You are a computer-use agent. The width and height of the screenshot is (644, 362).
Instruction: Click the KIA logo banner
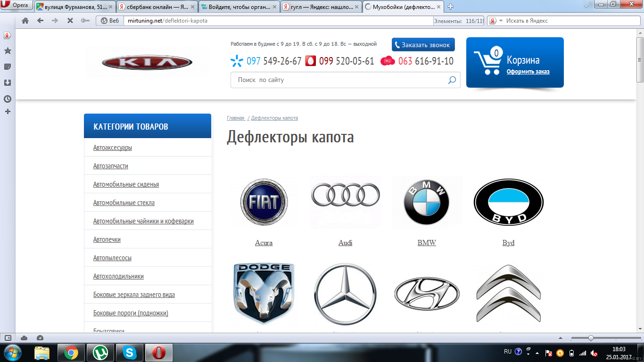click(147, 62)
